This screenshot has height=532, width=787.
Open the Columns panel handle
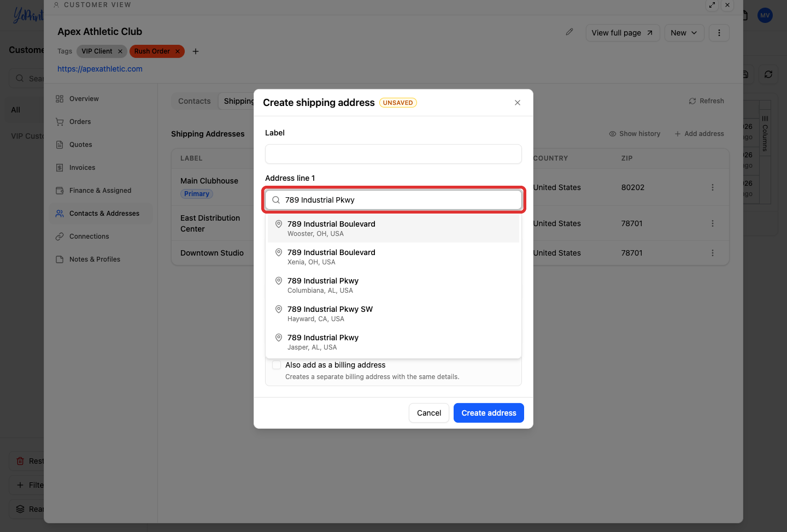[765, 134]
